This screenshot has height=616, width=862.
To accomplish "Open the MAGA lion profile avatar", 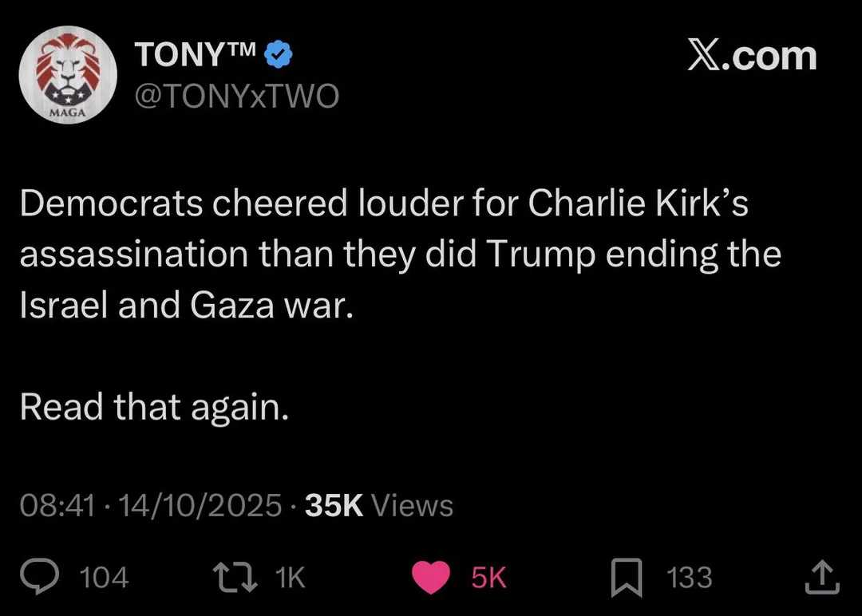I will (x=68, y=76).
